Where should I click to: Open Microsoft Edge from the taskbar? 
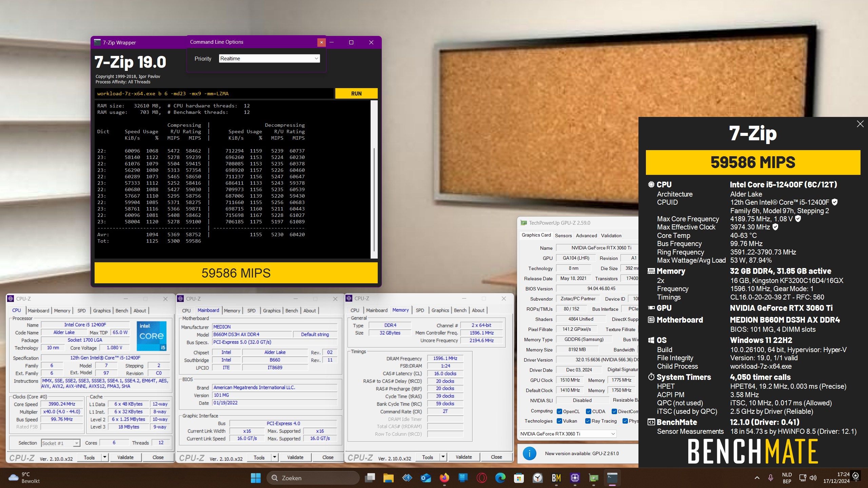point(500,478)
